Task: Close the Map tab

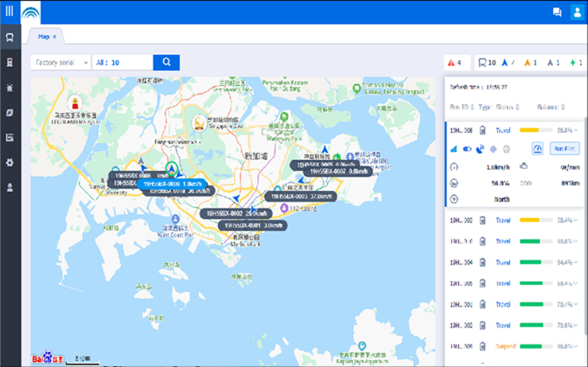Action: pos(55,37)
